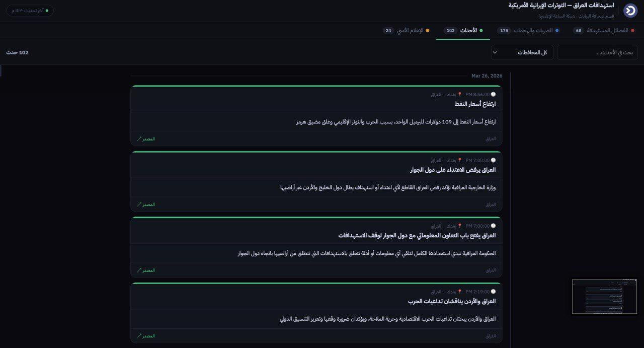Click red dot on الفصائل المستهدفة tab
The image size is (644, 348).
point(634,31)
